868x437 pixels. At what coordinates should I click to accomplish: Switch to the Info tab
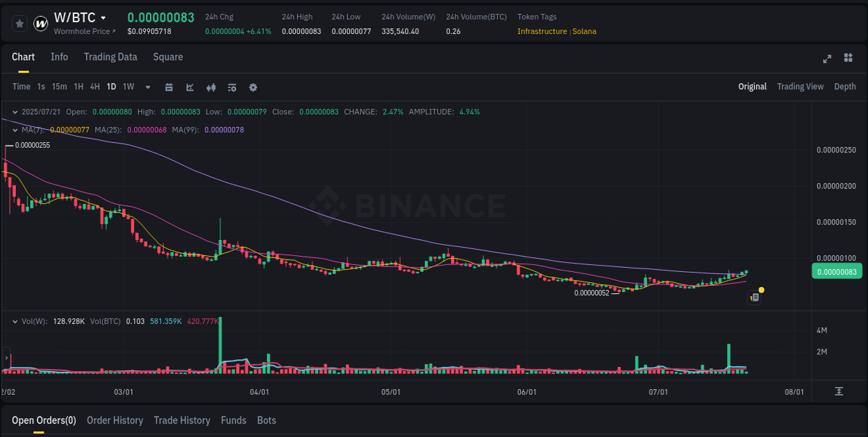tap(59, 57)
